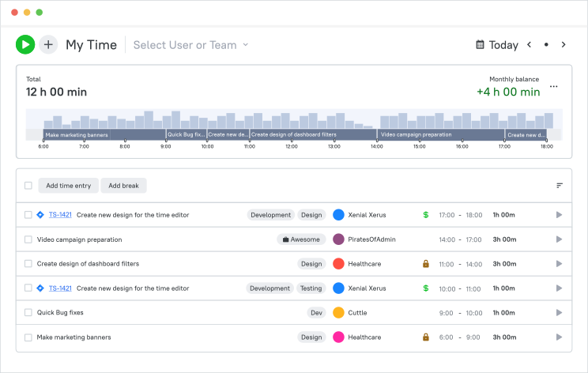Screen dimensions: 588x373
Task: Select checkbox for Create design of dashboard filters
Action: point(28,263)
